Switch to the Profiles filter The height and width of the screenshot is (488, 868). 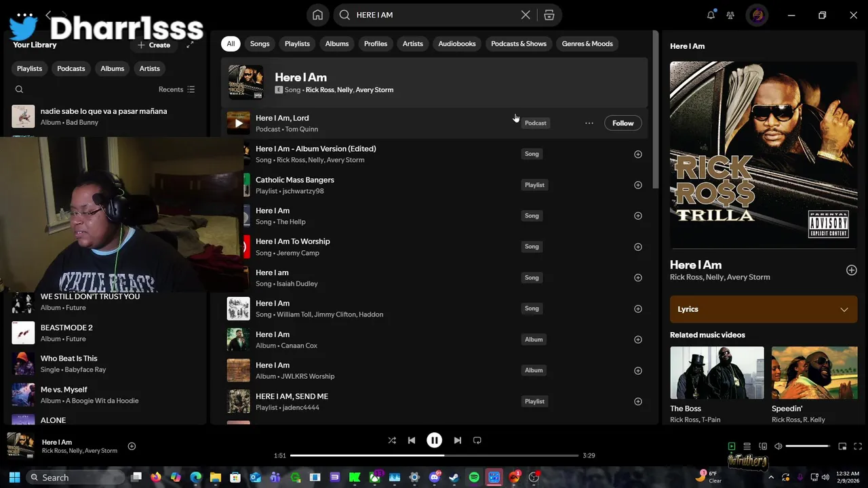(376, 44)
